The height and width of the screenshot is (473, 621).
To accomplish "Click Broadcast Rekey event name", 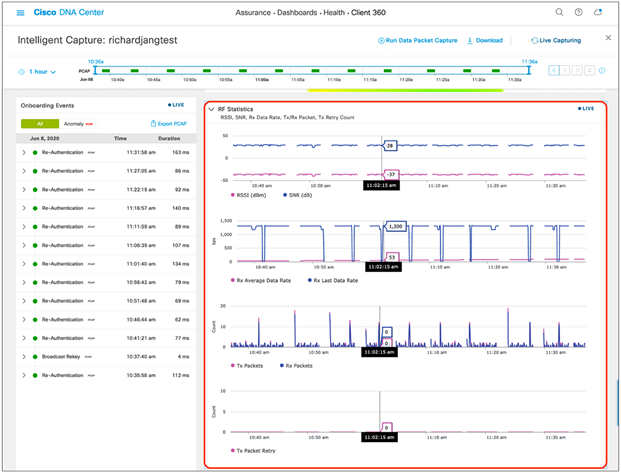I will click(x=61, y=357).
